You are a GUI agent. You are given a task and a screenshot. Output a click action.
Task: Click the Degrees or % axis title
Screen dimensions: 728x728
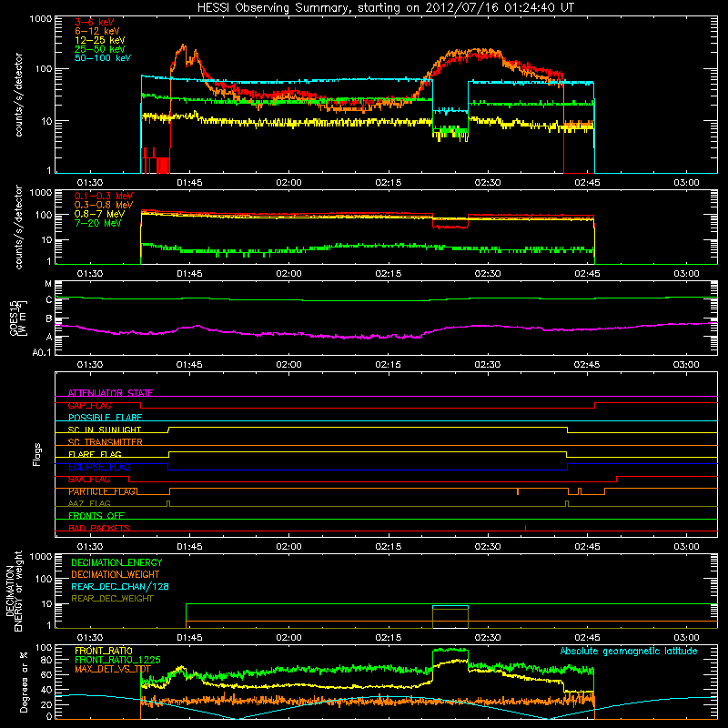tap(24, 682)
